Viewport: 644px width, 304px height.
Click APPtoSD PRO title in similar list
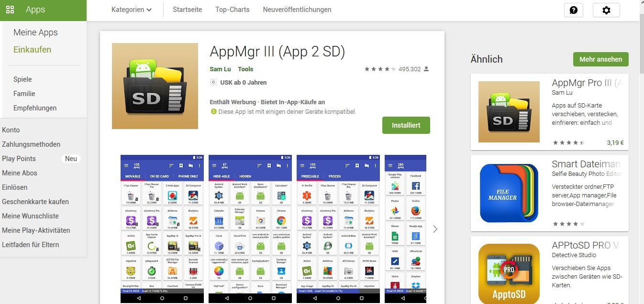[x=585, y=245]
